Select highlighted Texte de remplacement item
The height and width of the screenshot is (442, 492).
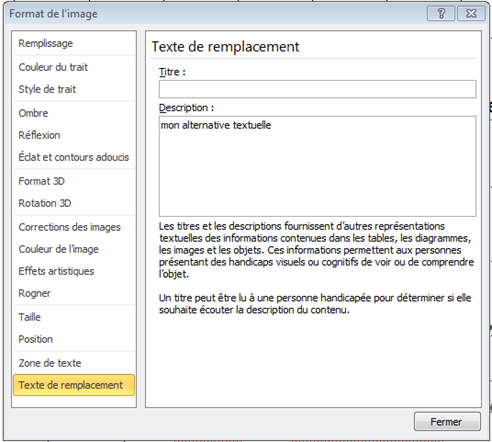coord(74,385)
